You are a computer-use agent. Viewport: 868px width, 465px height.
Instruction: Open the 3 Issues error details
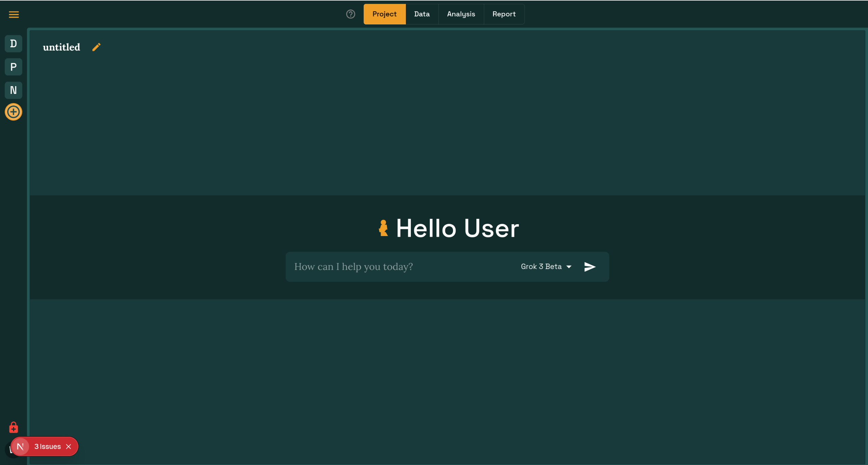[47, 446]
